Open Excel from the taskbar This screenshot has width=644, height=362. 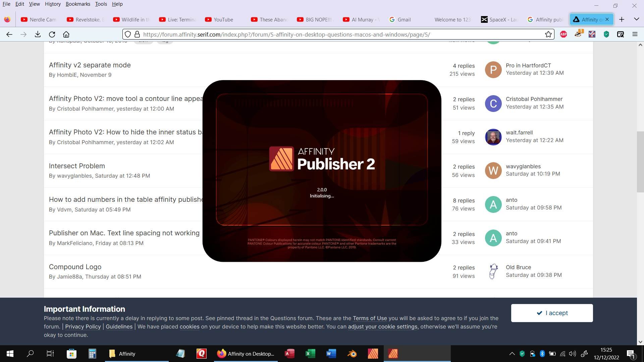coord(310,354)
